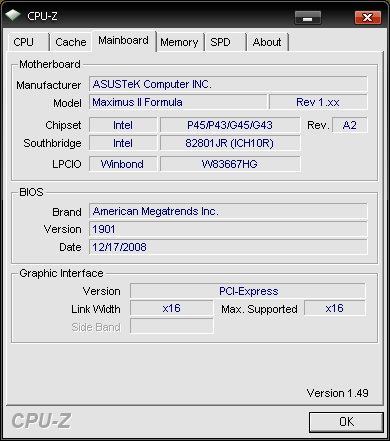This screenshot has width=390, height=441.
Task: Click the chipset vendor Intel field
Action: point(123,125)
